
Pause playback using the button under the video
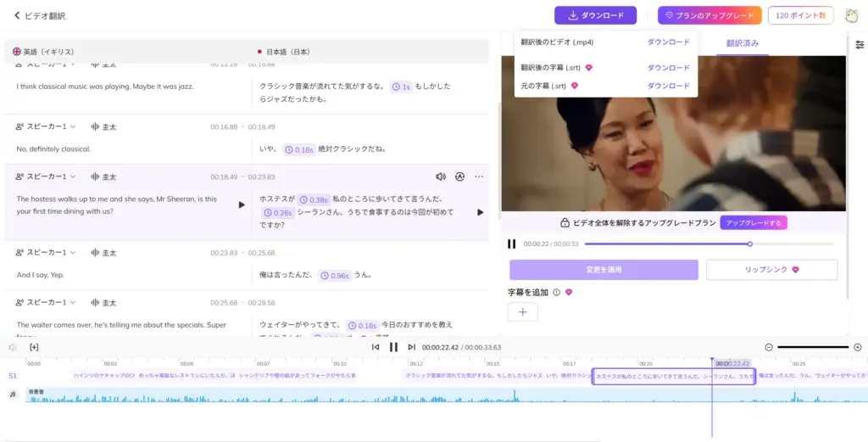511,243
